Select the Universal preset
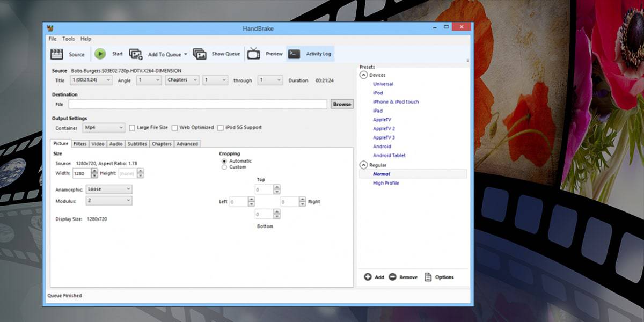644x322 pixels. click(x=383, y=84)
